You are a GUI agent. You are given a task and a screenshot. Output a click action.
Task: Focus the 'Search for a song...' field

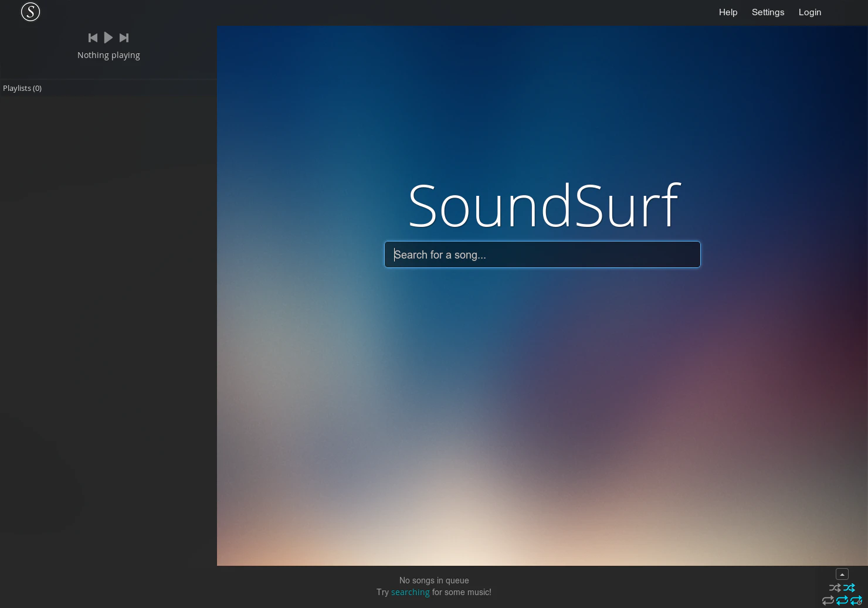(542, 254)
